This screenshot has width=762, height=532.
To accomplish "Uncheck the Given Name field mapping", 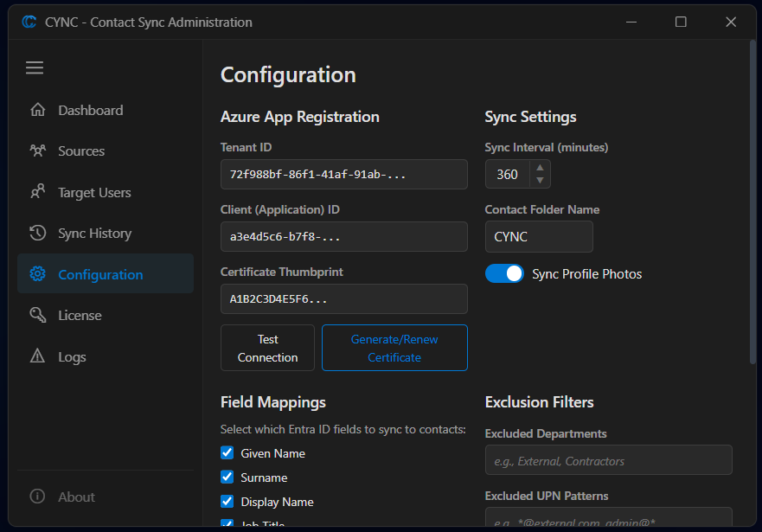I will [227, 452].
